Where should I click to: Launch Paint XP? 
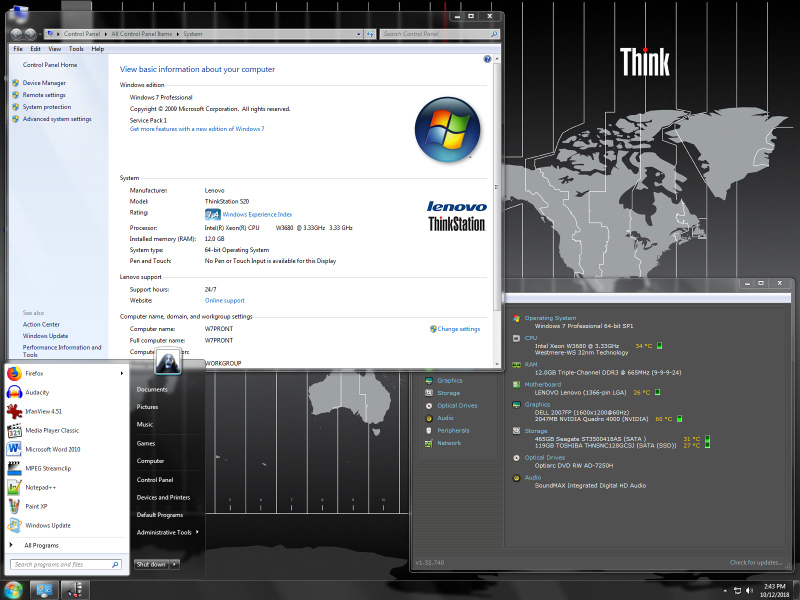pos(36,506)
